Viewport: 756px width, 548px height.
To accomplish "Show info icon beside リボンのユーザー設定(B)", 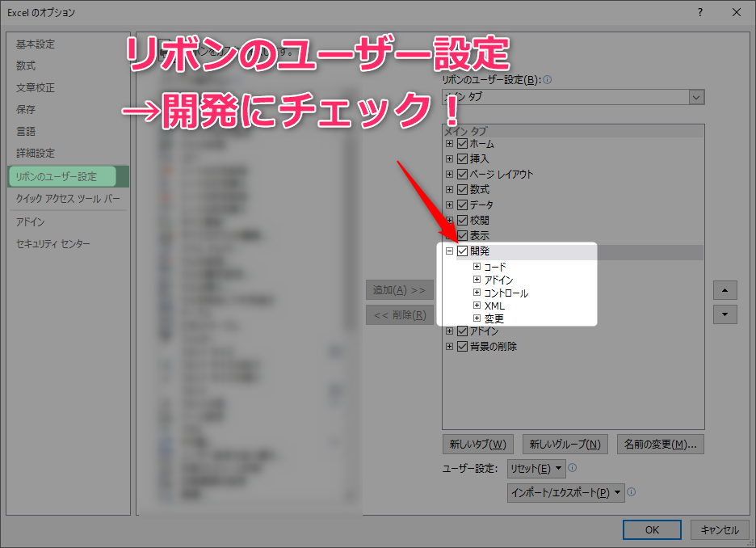I will pos(548,79).
